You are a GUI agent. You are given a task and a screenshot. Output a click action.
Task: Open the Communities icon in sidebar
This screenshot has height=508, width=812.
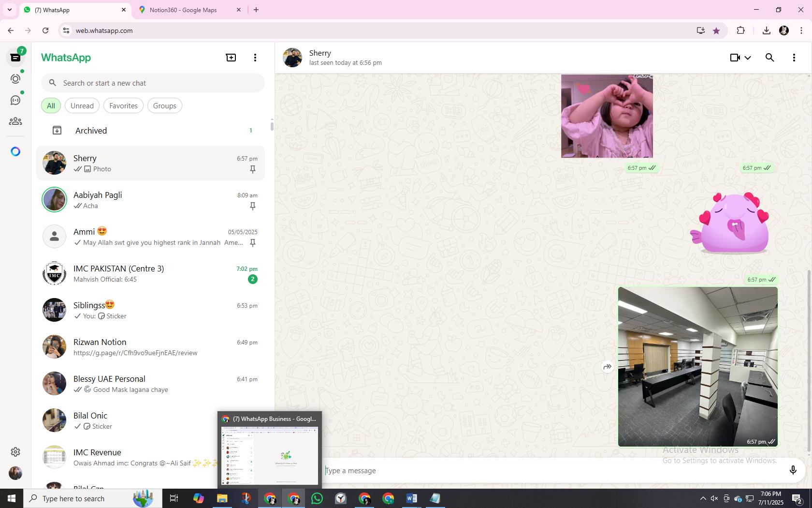coord(15,121)
